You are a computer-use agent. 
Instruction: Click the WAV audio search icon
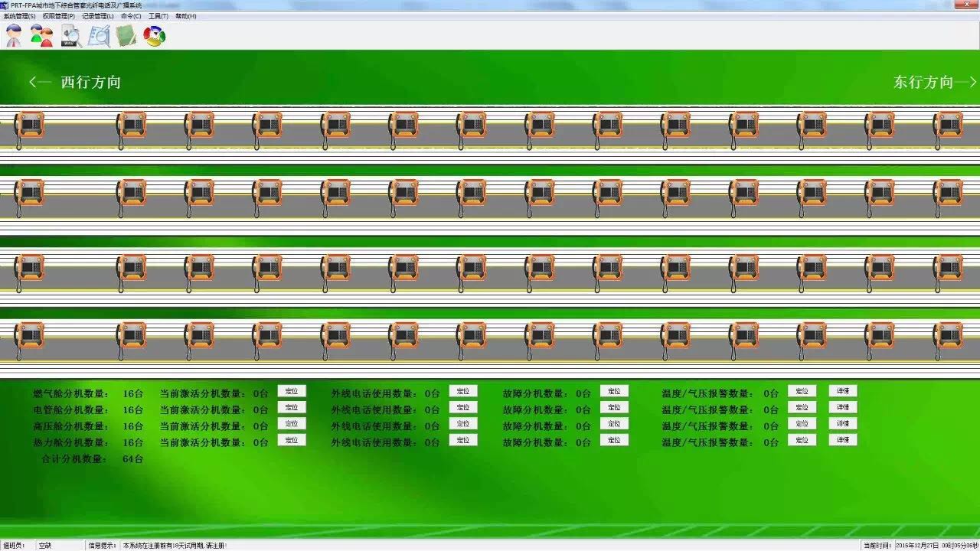pyautogui.click(x=71, y=36)
